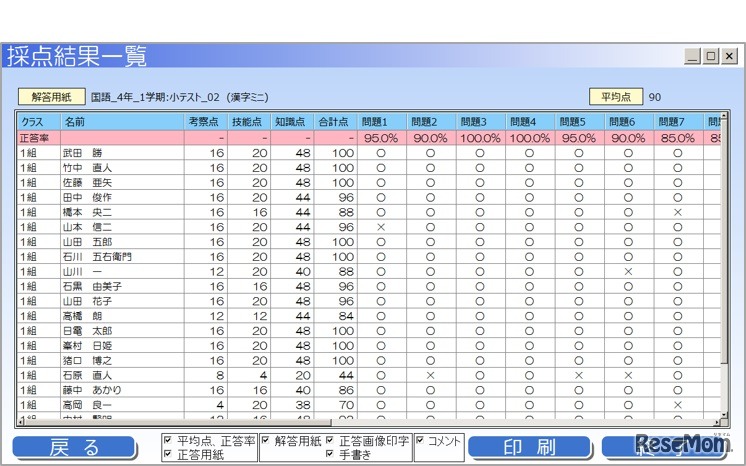This screenshot has width=746, height=466.
Task: Toggle the 正答用紙 checkbox
Action: 167,454
